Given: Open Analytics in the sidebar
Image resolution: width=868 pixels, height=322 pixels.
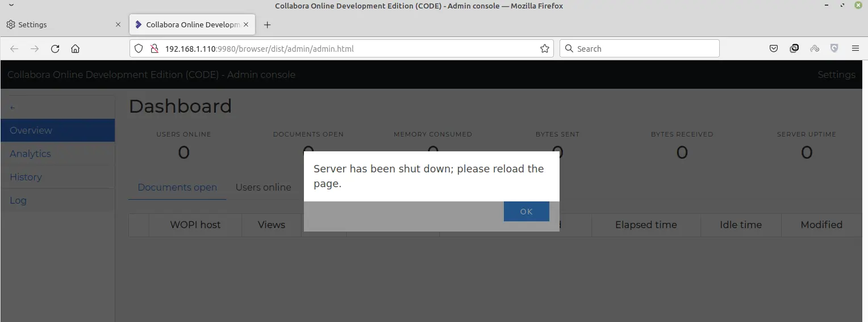Looking at the screenshot, I should 57,154.
